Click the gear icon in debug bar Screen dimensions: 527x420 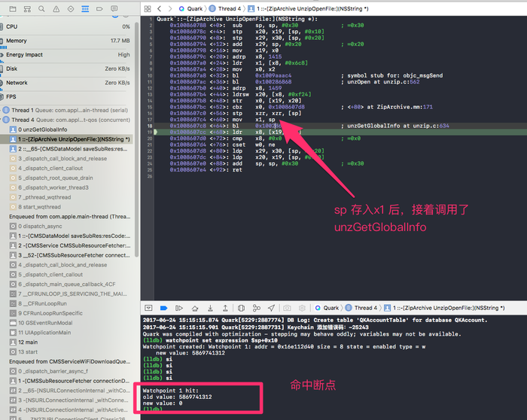click(302, 308)
